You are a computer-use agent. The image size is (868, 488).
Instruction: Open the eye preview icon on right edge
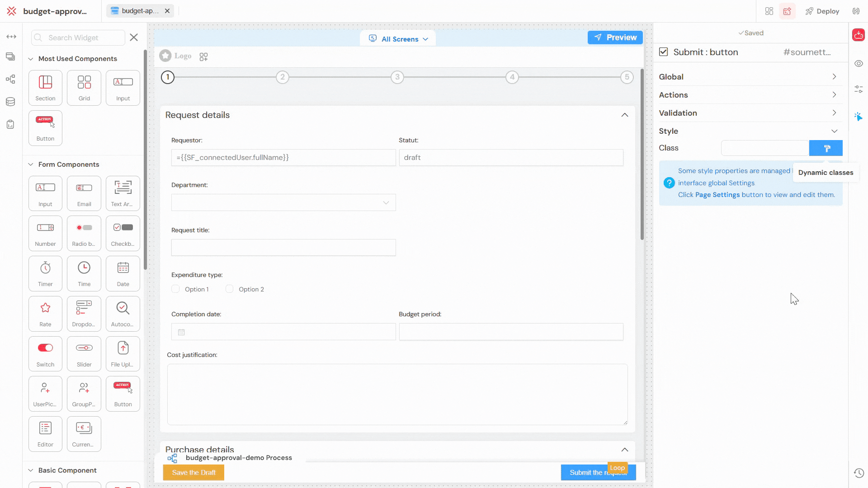[859, 63]
